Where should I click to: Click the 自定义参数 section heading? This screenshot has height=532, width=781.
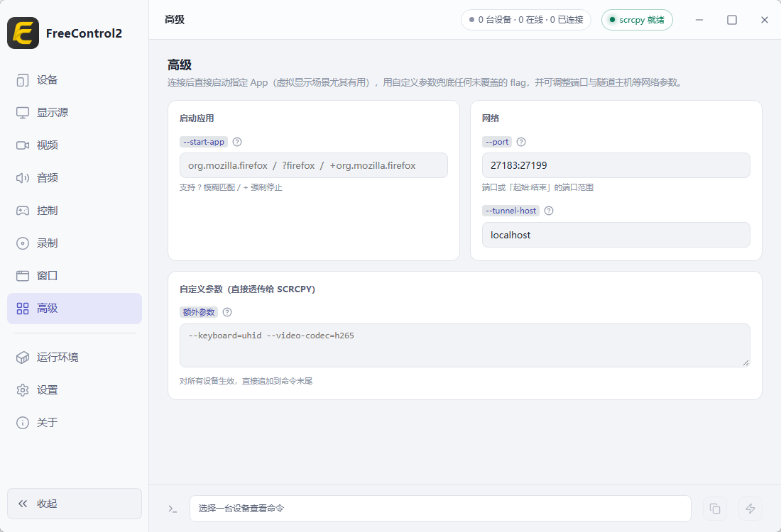(248, 289)
